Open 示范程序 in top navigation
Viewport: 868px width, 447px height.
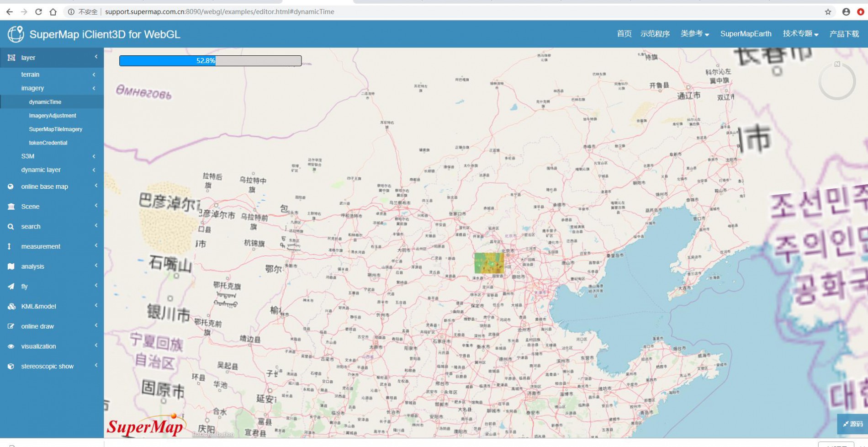(655, 34)
